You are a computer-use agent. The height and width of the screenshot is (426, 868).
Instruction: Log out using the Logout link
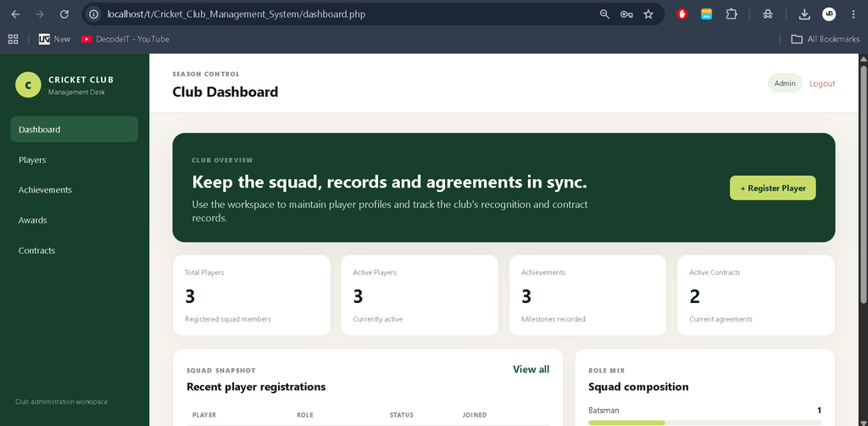click(822, 84)
